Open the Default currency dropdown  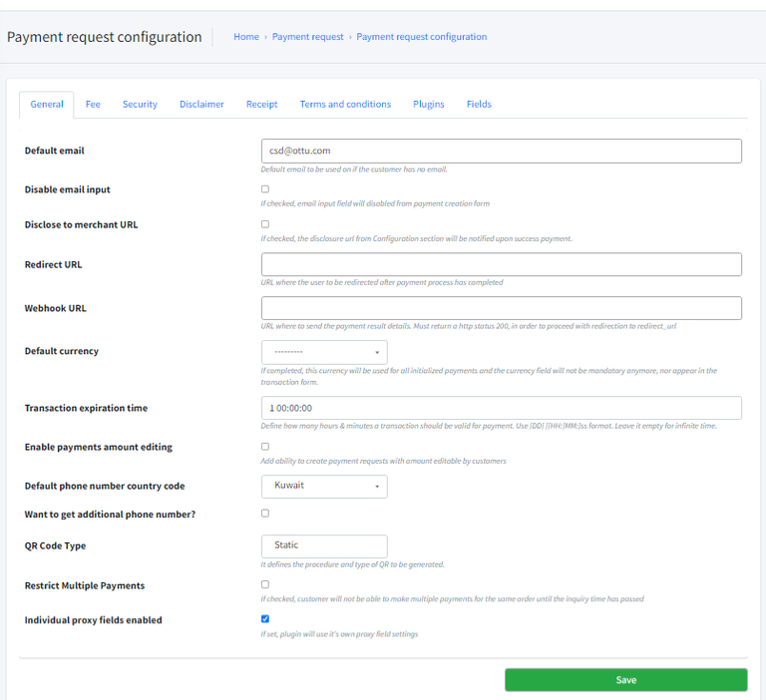[x=324, y=352]
